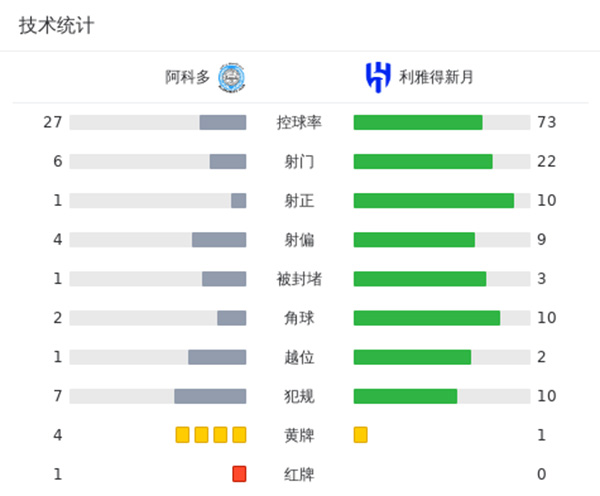Screen dimensions: 600x496
Task: Click 阿科多's red card icon
Action: (x=239, y=473)
